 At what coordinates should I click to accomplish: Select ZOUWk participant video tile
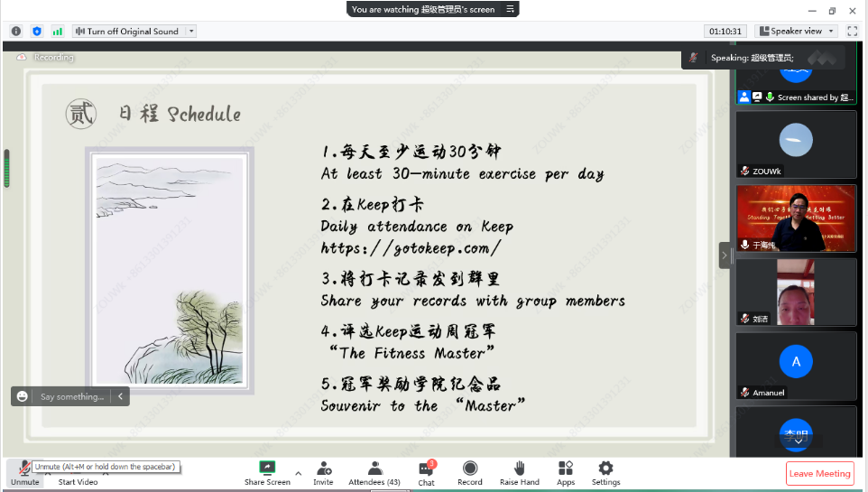pyautogui.click(x=796, y=144)
